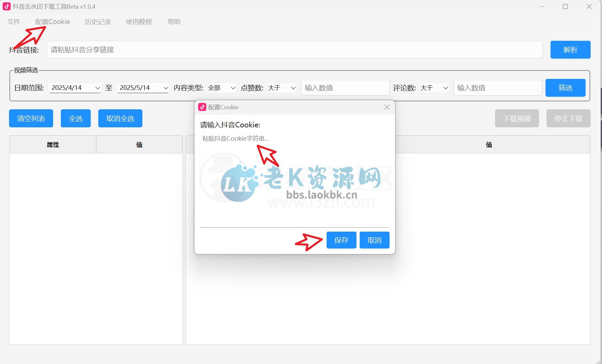Click the 停止下载 button
Viewport: 602px width, 364px height.
(x=568, y=118)
